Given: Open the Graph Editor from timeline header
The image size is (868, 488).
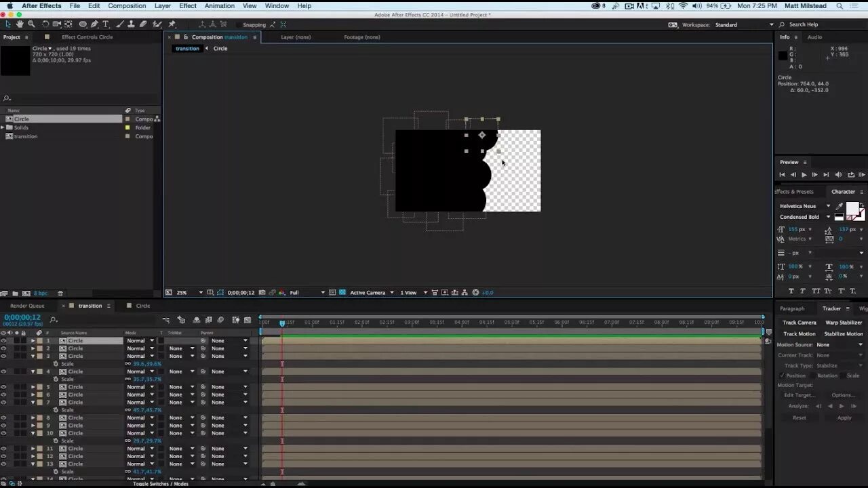Looking at the screenshot, I should pyautogui.click(x=248, y=320).
